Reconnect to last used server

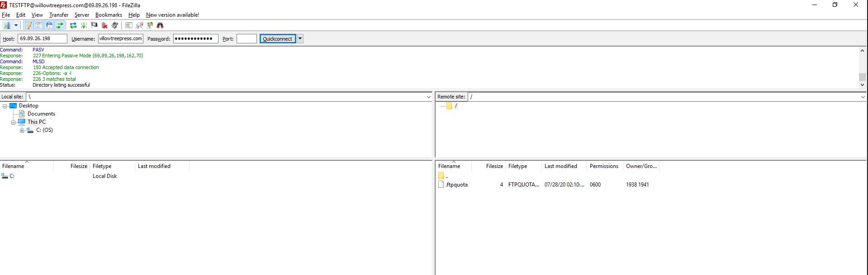[115, 25]
